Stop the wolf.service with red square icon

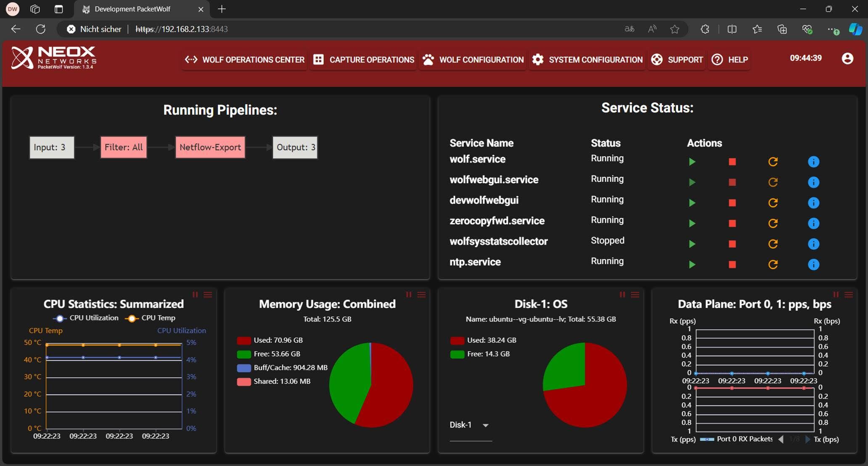[732, 162]
